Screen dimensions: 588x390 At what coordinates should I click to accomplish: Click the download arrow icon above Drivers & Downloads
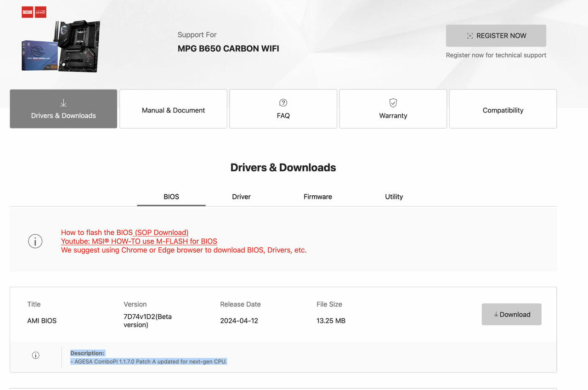pos(63,103)
